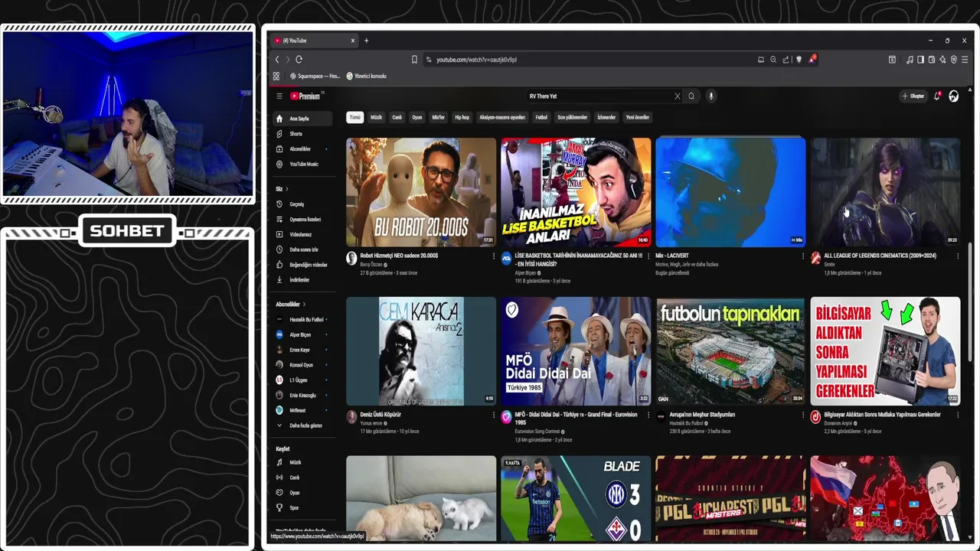The image size is (980, 551).
Task: Open Oynatma listeleri in sidebar
Action: (x=302, y=220)
